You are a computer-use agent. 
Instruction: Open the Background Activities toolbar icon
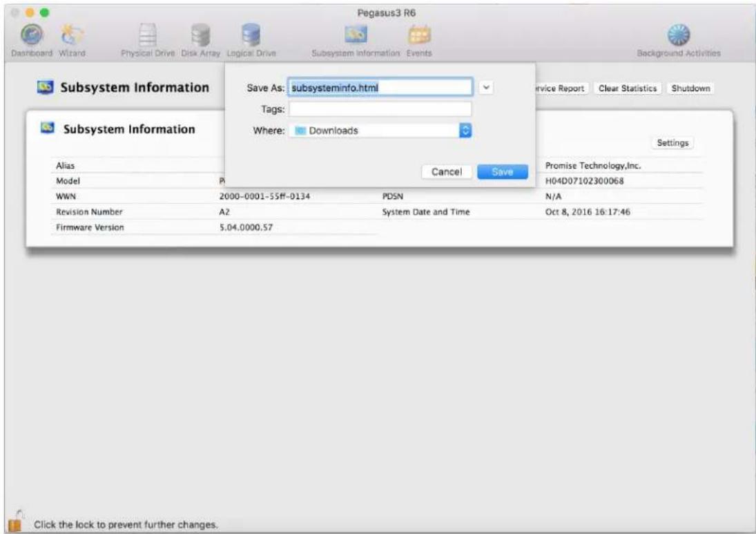point(679,35)
